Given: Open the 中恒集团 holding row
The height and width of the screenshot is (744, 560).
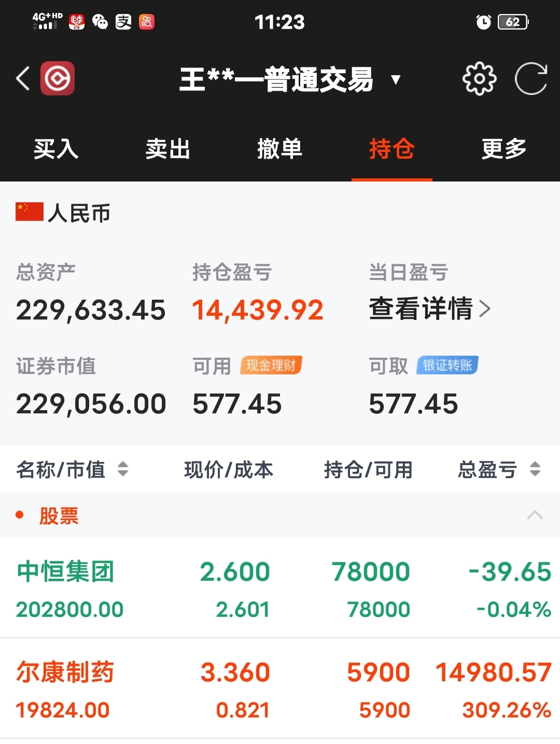Looking at the screenshot, I should coord(280,588).
